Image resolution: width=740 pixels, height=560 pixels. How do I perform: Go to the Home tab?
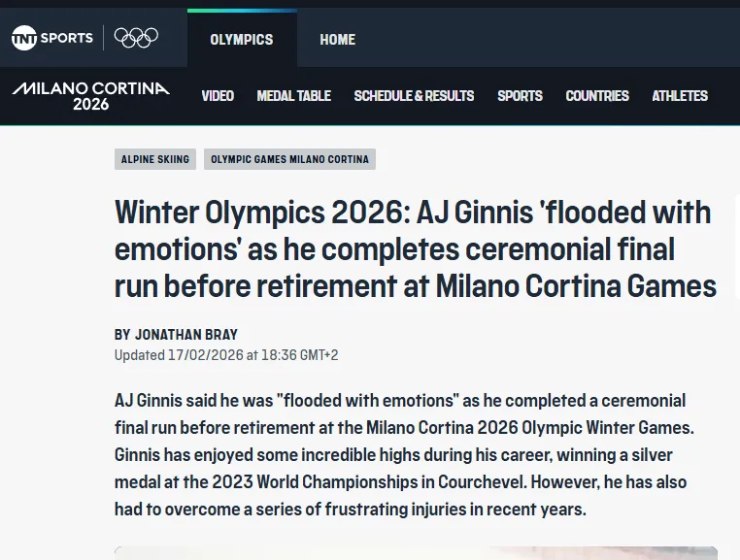click(337, 40)
